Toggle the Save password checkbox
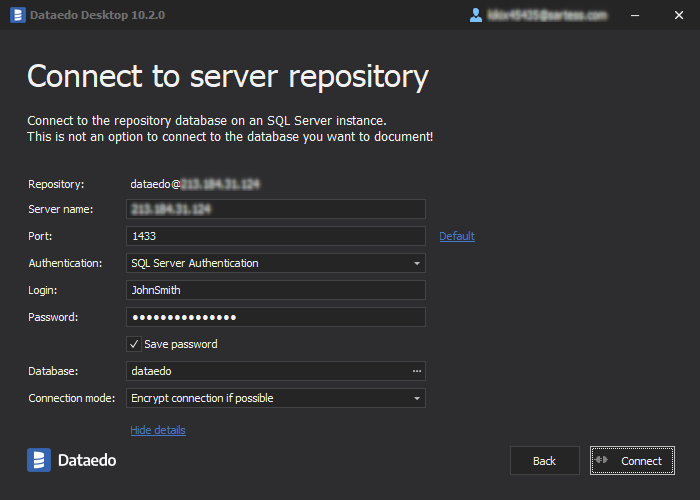This screenshot has height=500, width=700. pyautogui.click(x=135, y=344)
